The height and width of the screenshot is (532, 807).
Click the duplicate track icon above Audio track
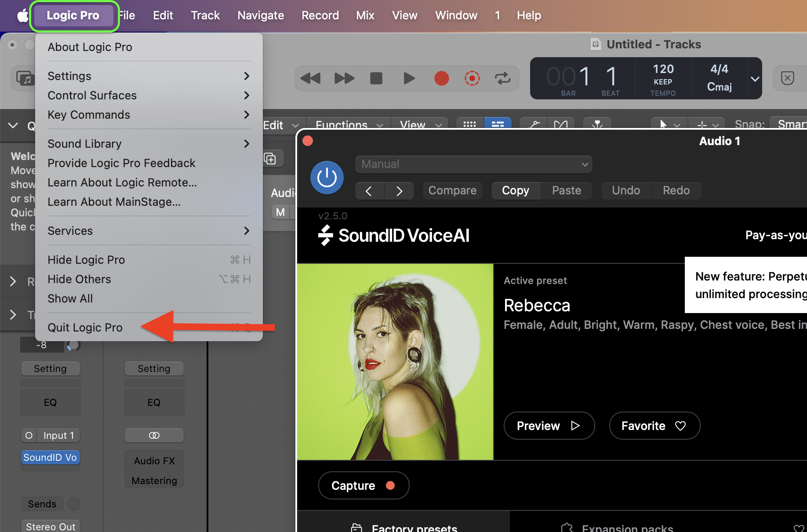pyautogui.click(x=270, y=159)
